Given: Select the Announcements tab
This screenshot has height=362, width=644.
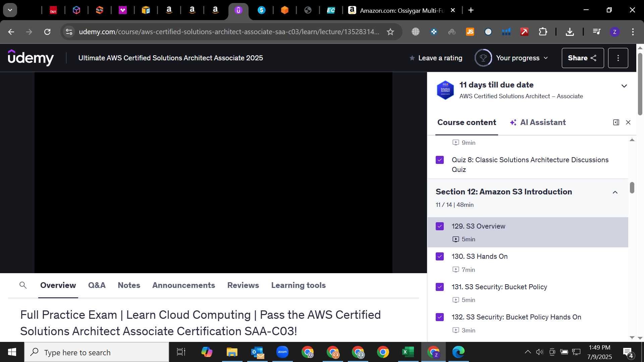Looking at the screenshot, I should 183,285.
